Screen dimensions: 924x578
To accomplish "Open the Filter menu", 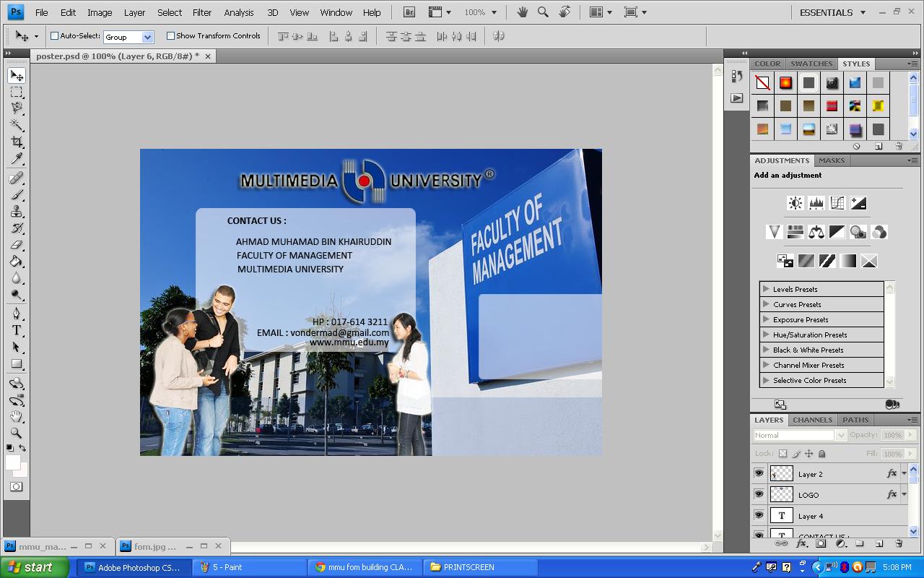I will click(202, 12).
